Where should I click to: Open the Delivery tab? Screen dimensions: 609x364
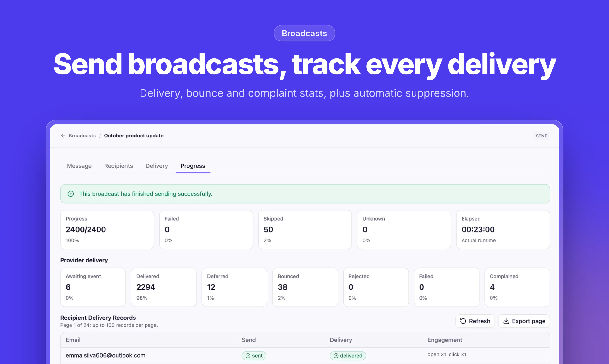pos(157,166)
